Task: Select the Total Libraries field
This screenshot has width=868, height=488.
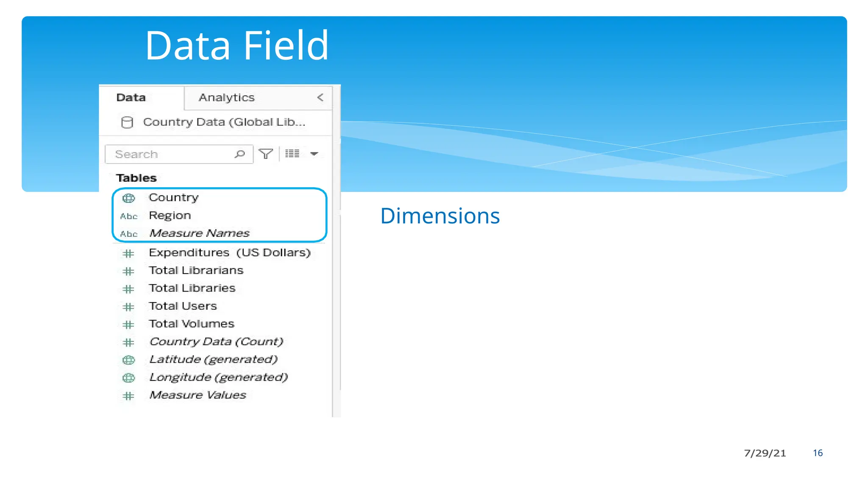Action: (192, 288)
